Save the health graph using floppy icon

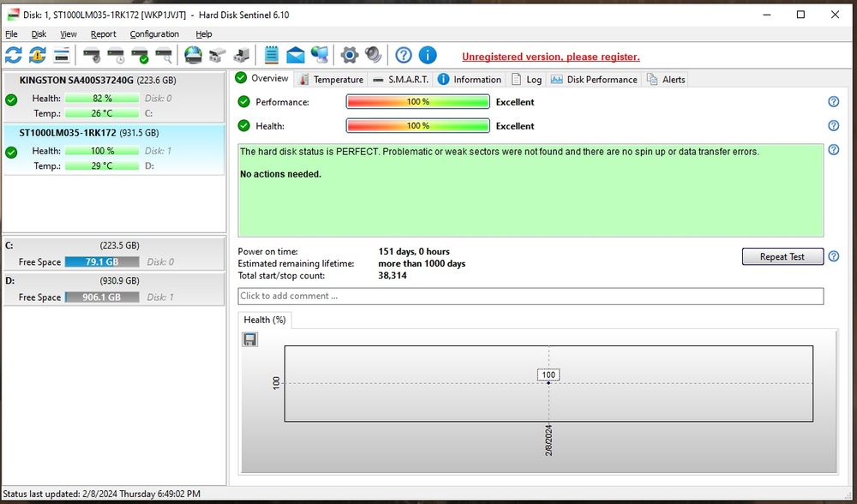click(250, 339)
